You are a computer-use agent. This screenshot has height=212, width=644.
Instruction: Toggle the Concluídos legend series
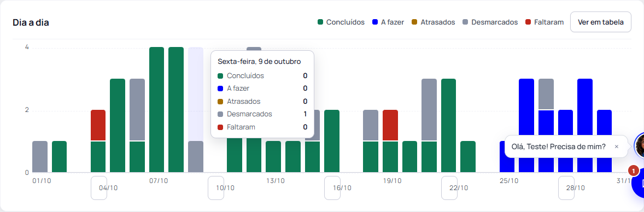click(341, 22)
